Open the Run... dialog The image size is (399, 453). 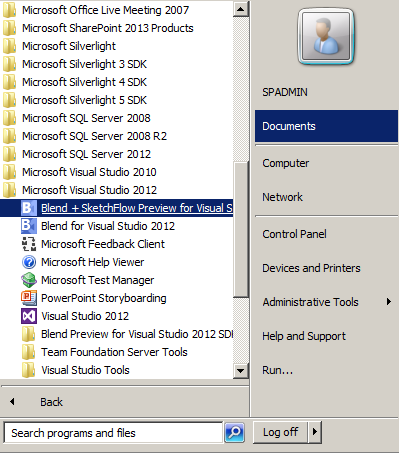[326, 370]
